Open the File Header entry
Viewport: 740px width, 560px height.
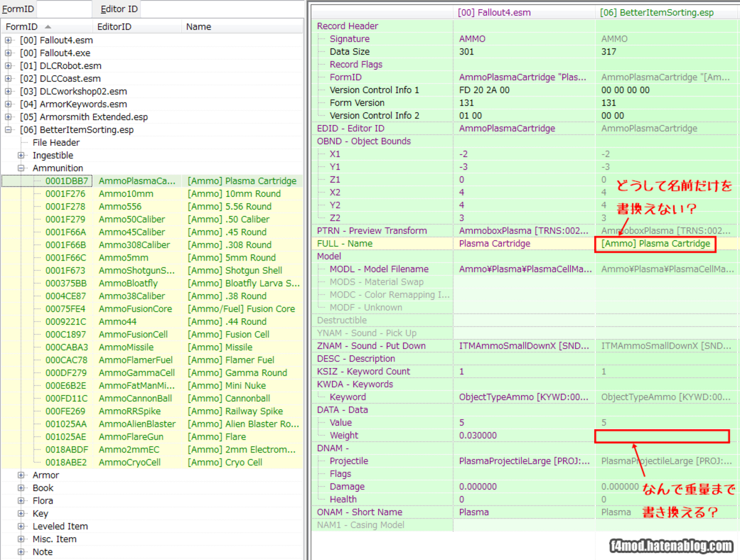tap(56, 143)
